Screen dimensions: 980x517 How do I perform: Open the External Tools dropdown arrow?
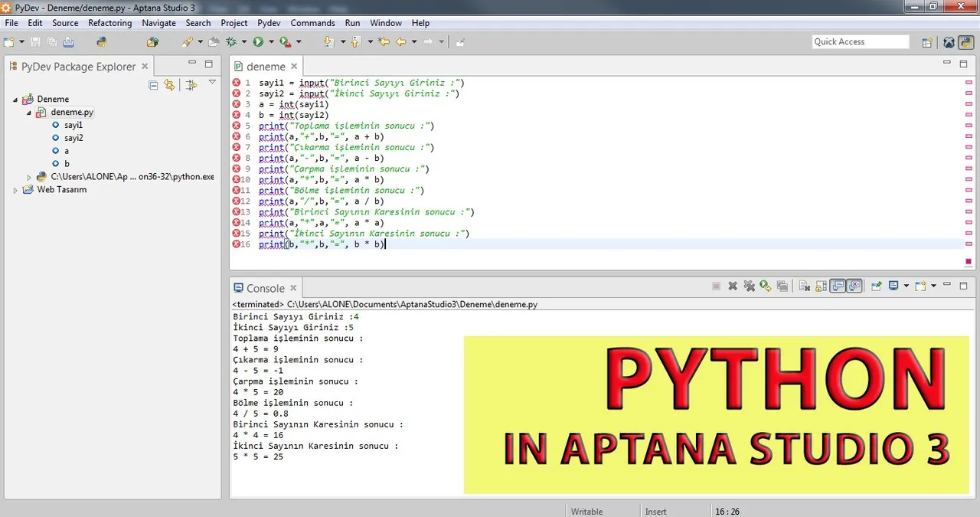pyautogui.click(x=299, y=42)
